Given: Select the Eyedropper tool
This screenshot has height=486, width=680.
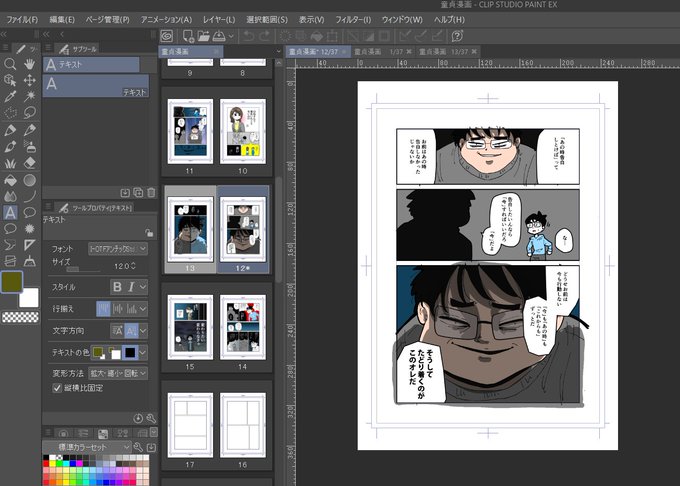Looking at the screenshot, I should (x=10, y=96).
